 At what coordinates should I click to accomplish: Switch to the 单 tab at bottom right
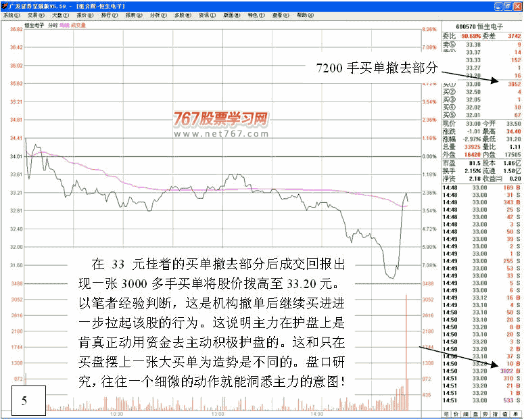(x=515, y=414)
